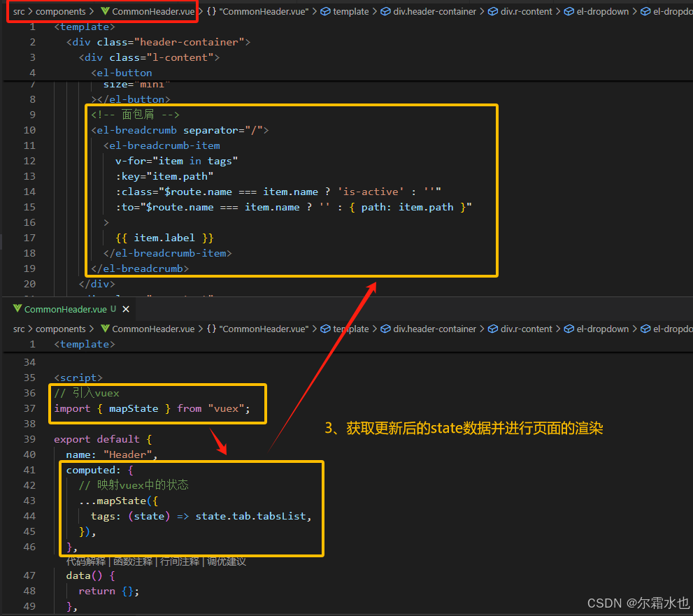This screenshot has width=693, height=616.
Task: Click the closing </el-breadcrumb-item> tag
Action: pyautogui.click(x=168, y=253)
